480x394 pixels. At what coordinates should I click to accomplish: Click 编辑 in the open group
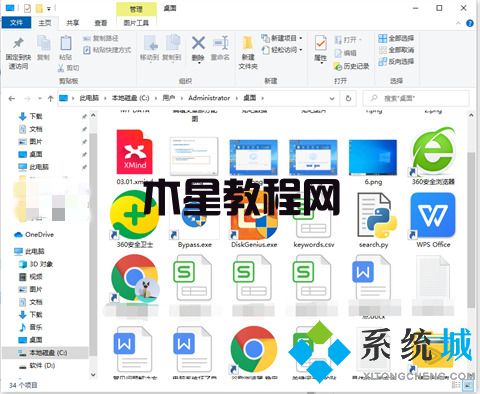click(x=346, y=53)
